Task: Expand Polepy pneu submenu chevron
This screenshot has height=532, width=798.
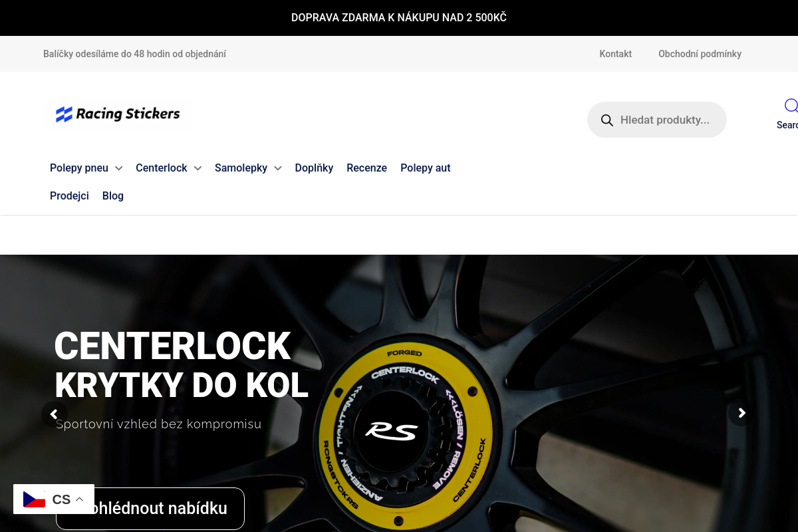Action: [x=118, y=168]
